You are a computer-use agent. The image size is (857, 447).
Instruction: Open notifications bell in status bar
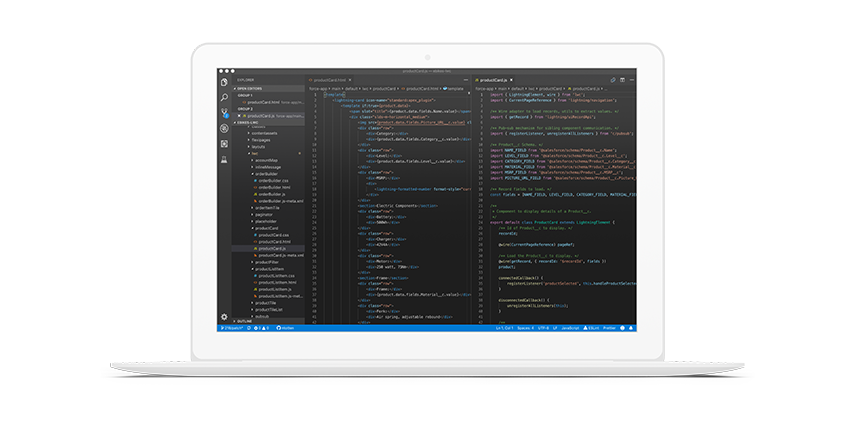(x=631, y=328)
